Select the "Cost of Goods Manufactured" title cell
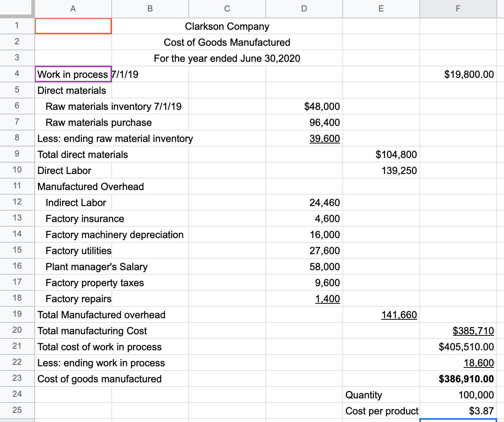504x422 pixels. 227,42
